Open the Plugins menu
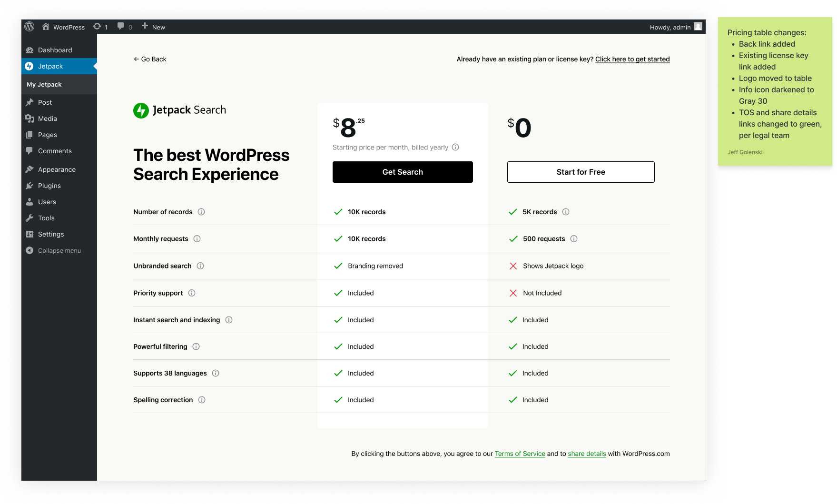837x504 pixels. (x=59, y=186)
